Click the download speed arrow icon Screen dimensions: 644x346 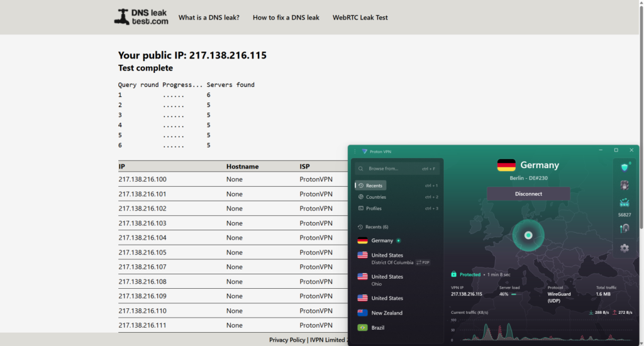pyautogui.click(x=591, y=313)
